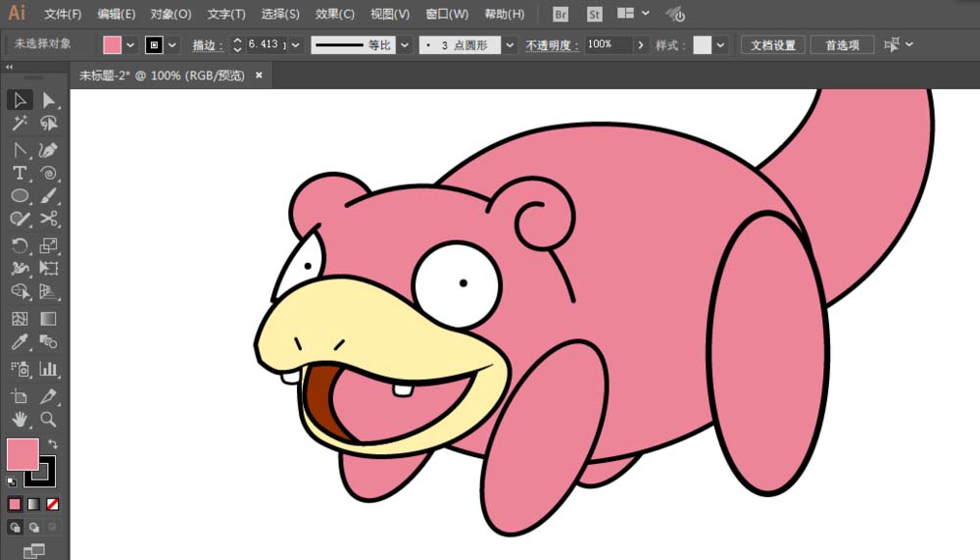Select the Slice tool
The image size is (980, 560).
pos(48,396)
